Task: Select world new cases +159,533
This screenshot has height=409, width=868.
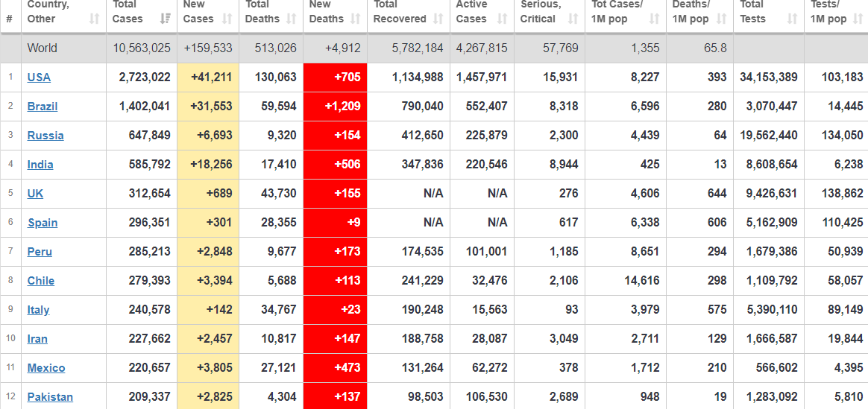Action: (208, 48)
